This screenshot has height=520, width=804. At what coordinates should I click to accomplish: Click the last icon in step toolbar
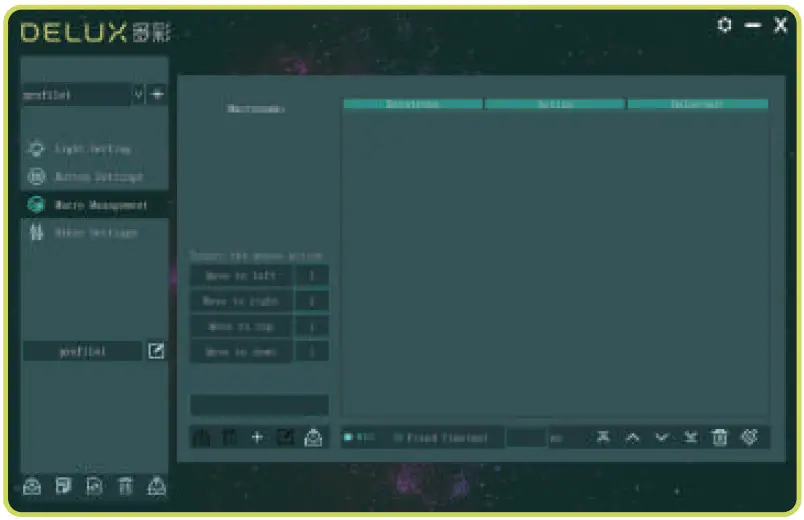tap(750, 437)
